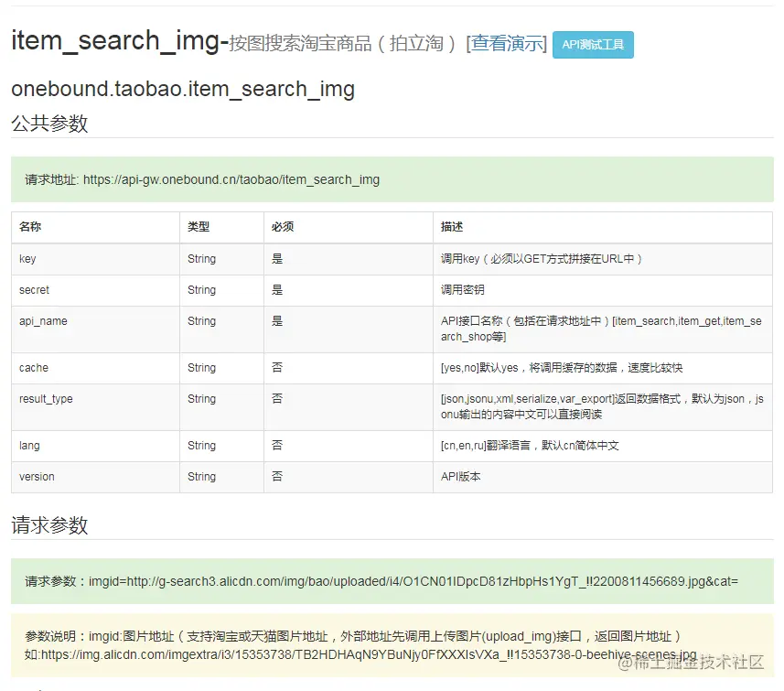
Task: Click the description 调用key（必须以GET方式拼接在URL中）
Action: coord(542,259)
